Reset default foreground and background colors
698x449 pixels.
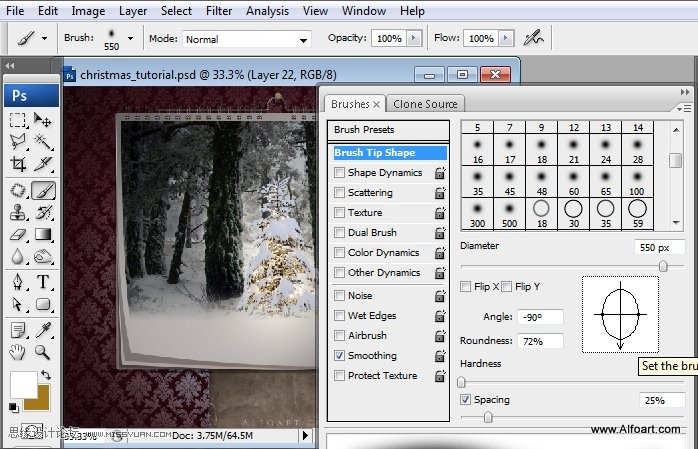point(13,407)
